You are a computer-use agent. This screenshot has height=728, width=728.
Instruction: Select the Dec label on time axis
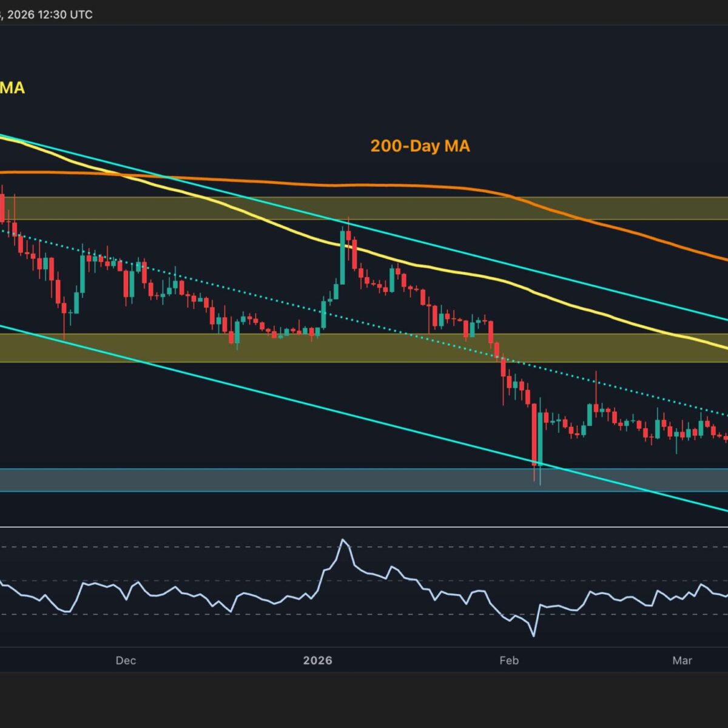[126, 661]
